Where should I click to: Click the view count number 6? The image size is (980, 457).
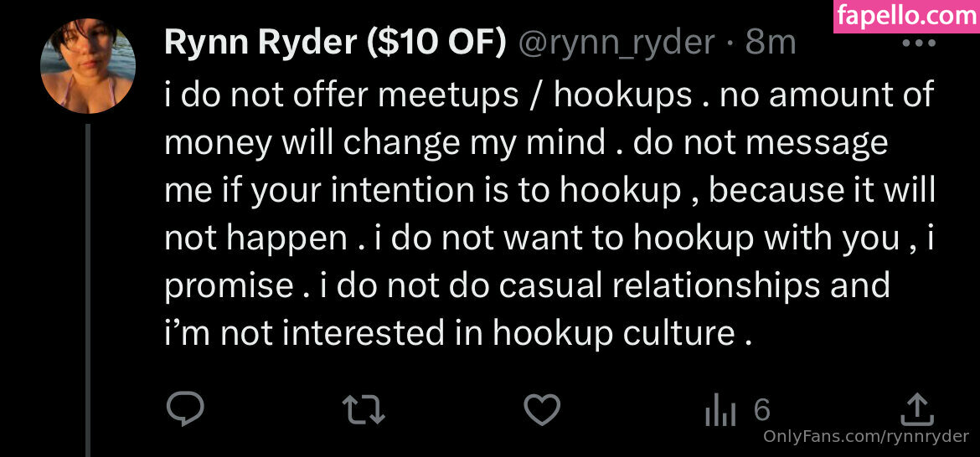pyautogui.click(x=761, y=409)
